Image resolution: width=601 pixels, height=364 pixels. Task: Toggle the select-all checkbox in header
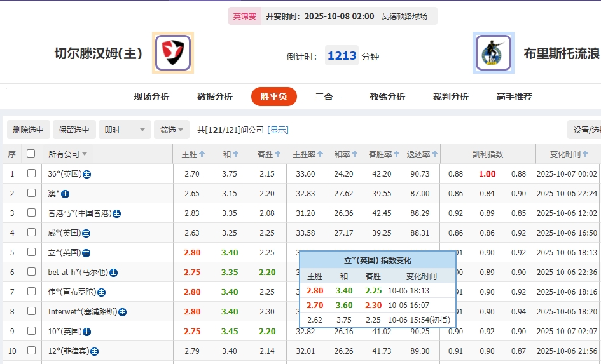coord(31,154)
